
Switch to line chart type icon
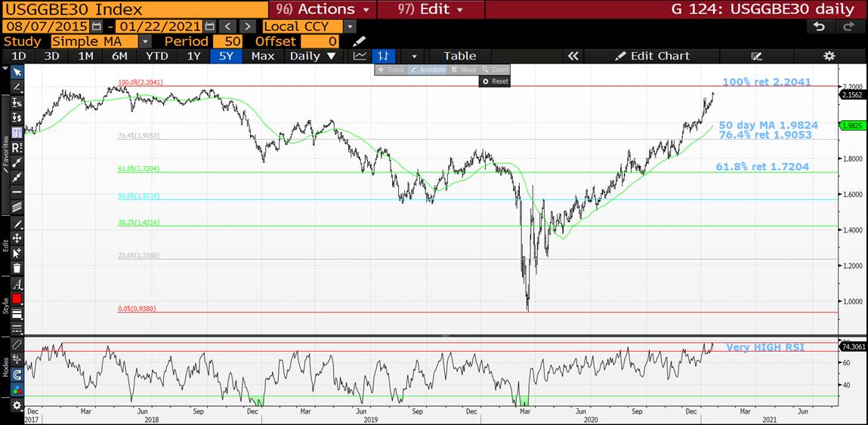(x=360, y=56)
